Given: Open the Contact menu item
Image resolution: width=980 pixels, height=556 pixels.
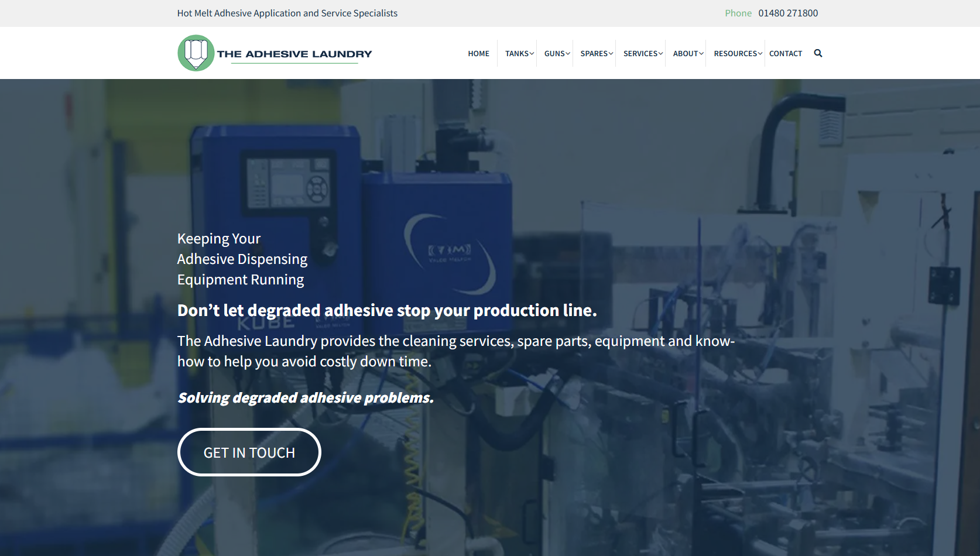Looking at the screenshot, I should [x=785, y=54].
